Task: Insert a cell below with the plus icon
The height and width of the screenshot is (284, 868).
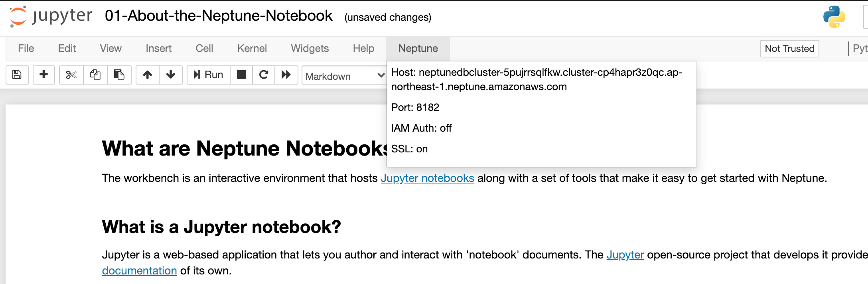Action: click(x=44, y=75)
